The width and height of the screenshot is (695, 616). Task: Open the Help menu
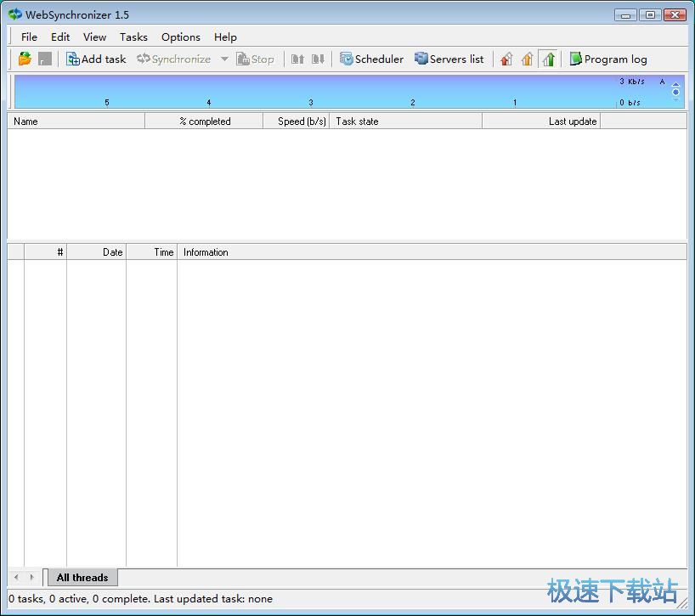pos(225,37)
